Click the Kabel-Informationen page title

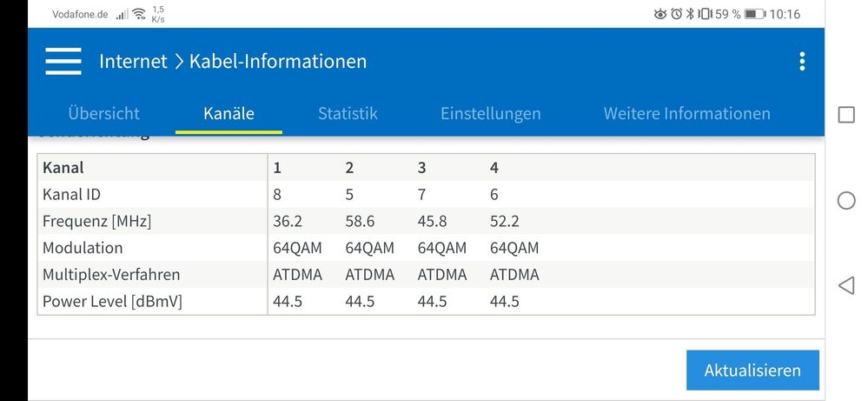(278, 61)
